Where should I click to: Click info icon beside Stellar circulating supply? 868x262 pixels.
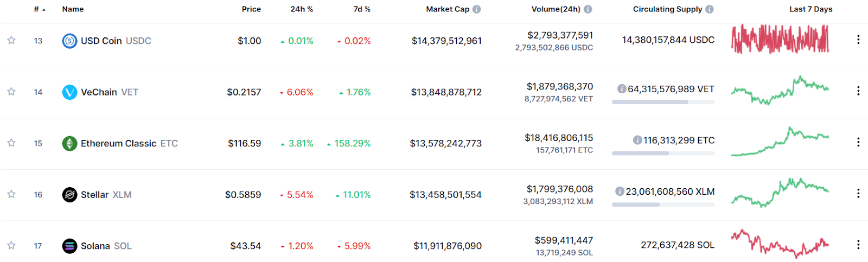[620, 191]
